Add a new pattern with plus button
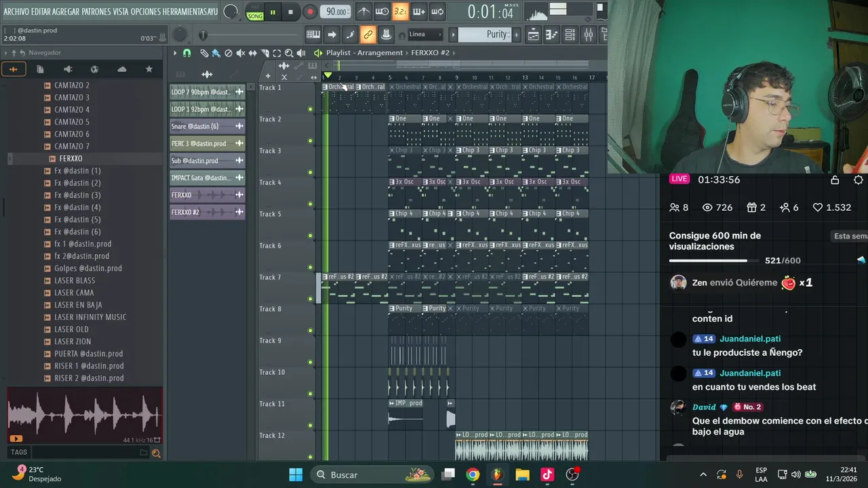The width and height of the screenshot is (868, 488). 516,35
